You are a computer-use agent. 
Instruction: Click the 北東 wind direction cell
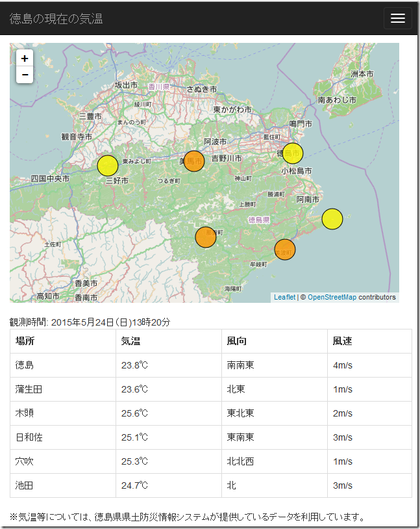[x=275, y=389]
